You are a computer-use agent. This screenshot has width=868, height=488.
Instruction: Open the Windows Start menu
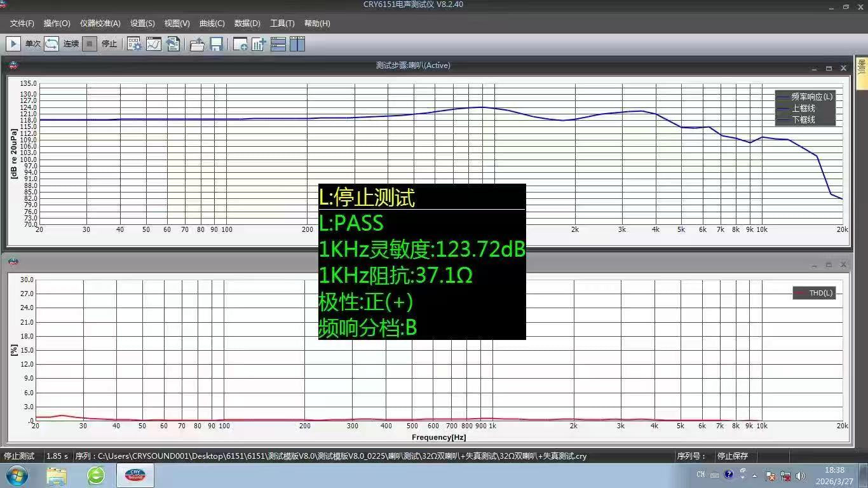tap(17, 475)
